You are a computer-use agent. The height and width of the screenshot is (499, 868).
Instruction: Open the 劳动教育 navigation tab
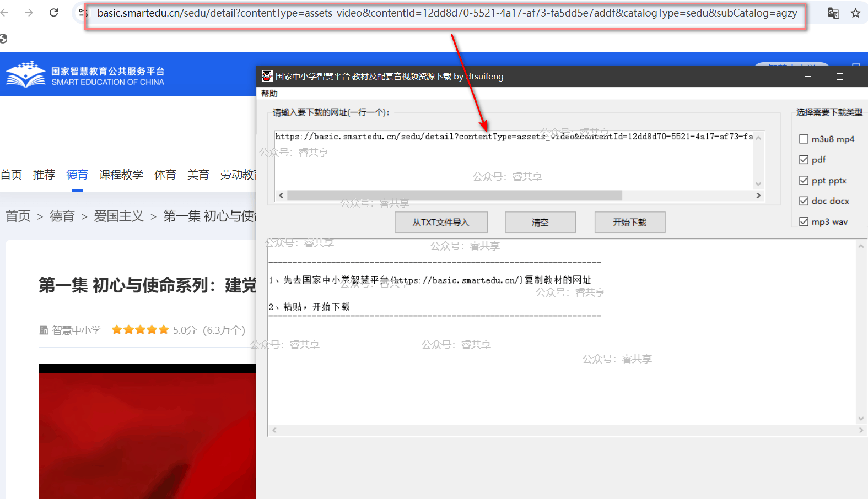coord(238,175)
